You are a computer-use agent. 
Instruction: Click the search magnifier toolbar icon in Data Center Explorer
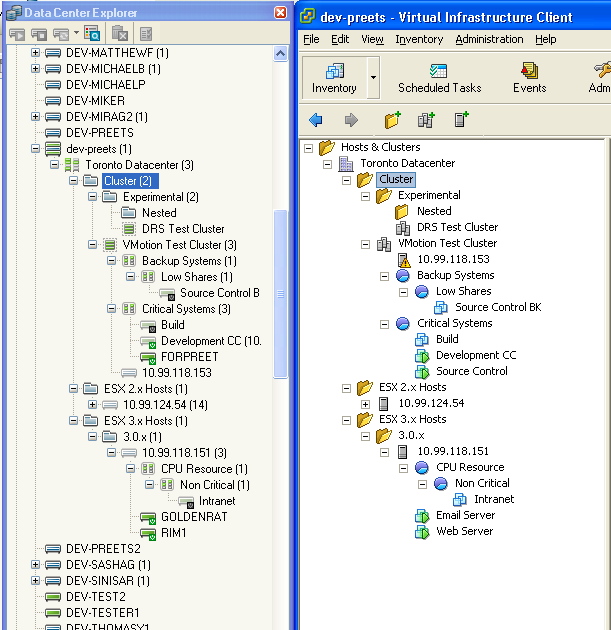coord(92,34)
